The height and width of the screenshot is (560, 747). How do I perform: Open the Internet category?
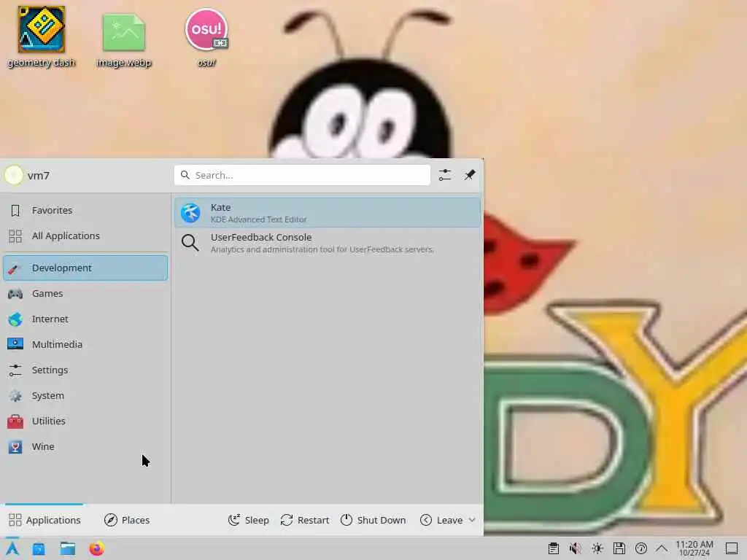point(85,319)
